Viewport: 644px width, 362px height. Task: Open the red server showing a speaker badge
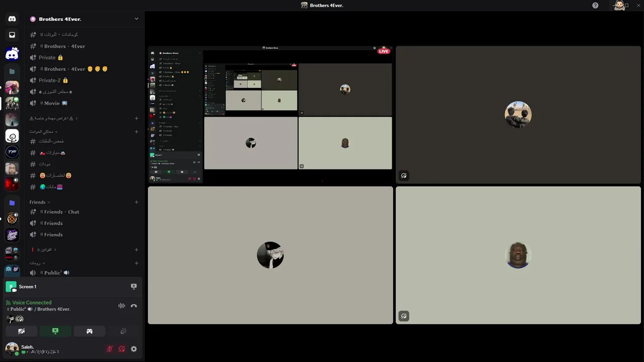pyautogui.click(x=12, y=184)
